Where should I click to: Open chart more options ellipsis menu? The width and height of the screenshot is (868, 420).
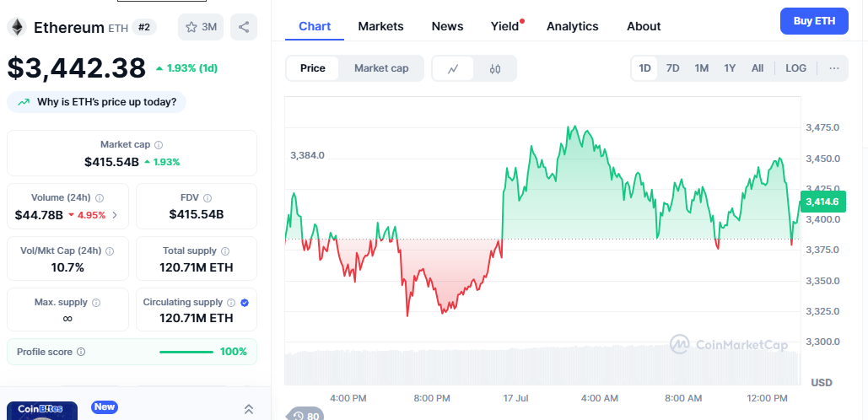[834, 68]
